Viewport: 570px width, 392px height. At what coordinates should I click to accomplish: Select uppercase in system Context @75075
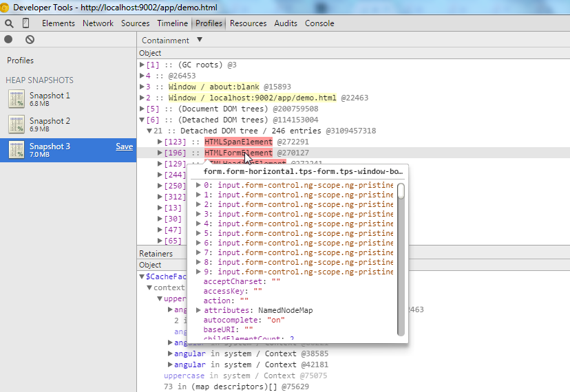tap(245, 375)
